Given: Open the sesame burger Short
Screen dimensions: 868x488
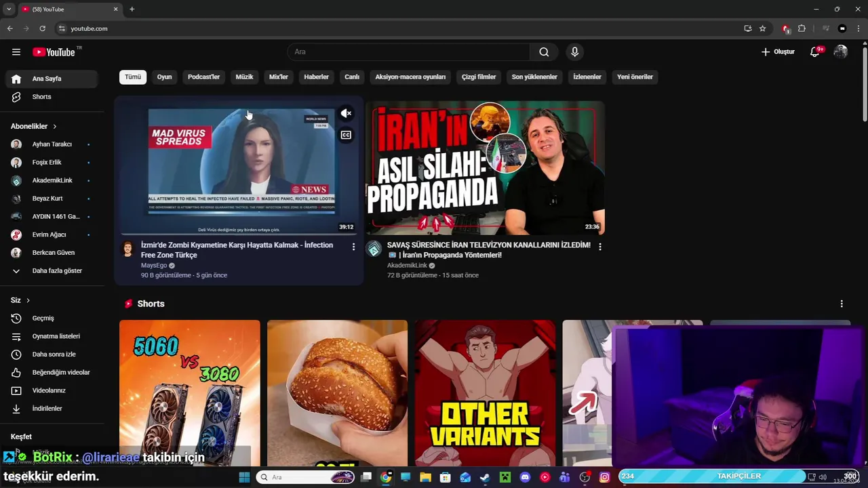Looking at the screenshot, I should pyautogui.click(x=337, y=393).
